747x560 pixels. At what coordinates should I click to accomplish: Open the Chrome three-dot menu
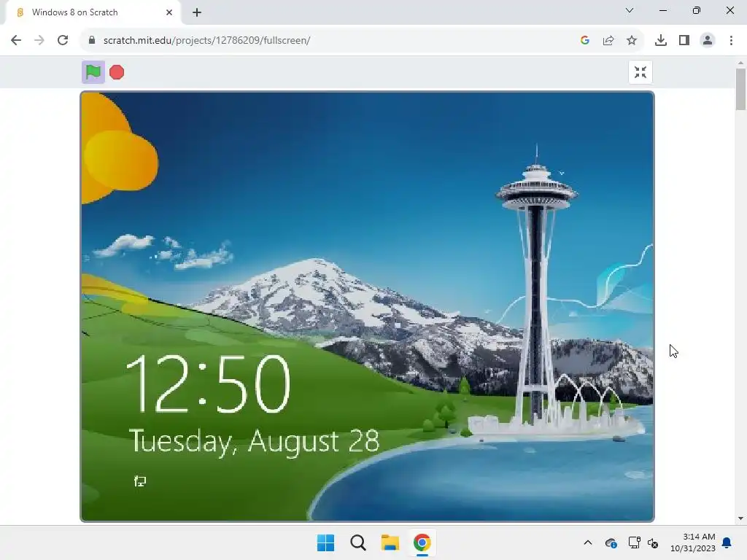[731, 41]
